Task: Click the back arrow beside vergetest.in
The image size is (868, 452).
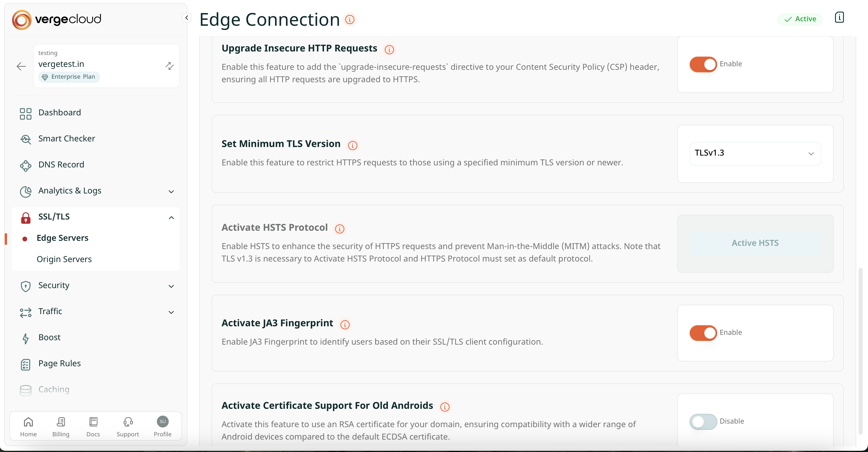Action: [21, 66]
